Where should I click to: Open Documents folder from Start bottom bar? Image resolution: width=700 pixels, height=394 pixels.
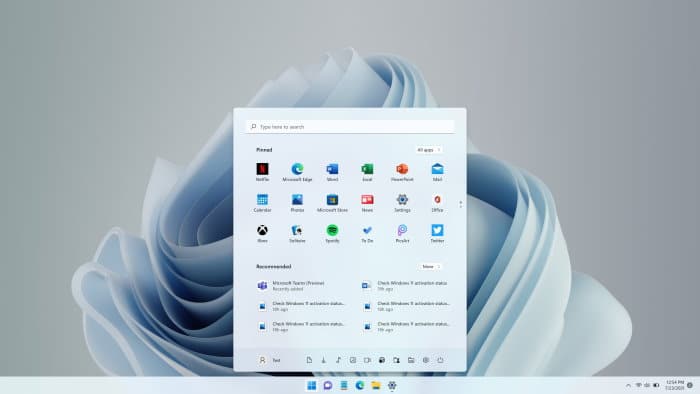(x=309, y=360)
